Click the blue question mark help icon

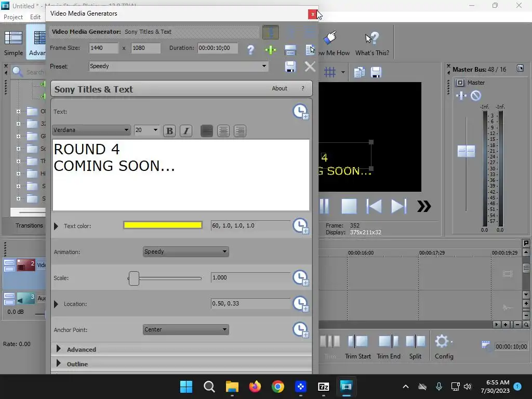pyautogui.click(x=251, y=50)
